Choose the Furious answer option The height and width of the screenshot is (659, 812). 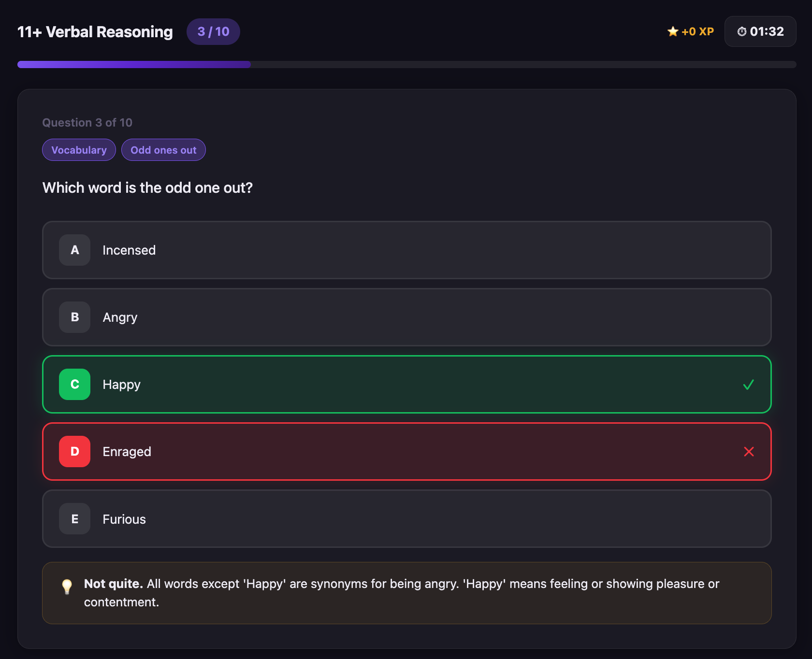pos(406,519)
